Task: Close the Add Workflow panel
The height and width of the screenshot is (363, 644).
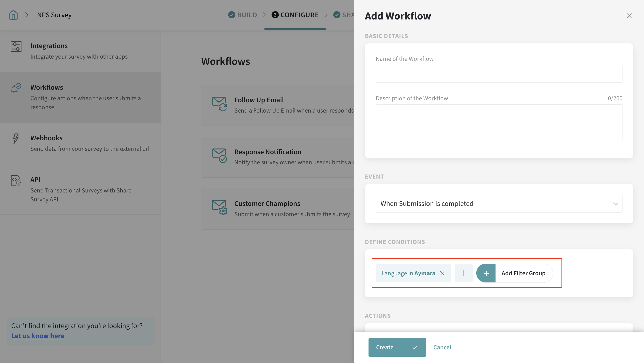Action: pos(629,16)
